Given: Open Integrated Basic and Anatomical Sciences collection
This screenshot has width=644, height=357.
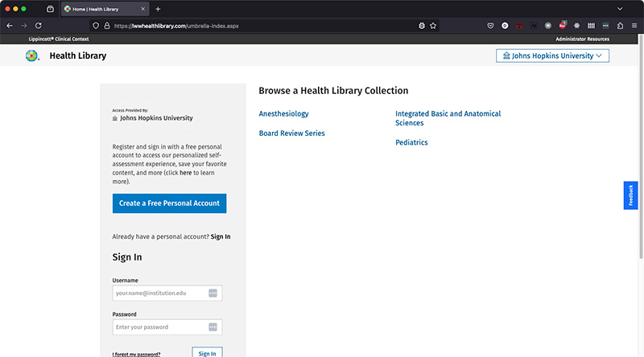Looking at the screenshot, I should (x=448, y=118).
